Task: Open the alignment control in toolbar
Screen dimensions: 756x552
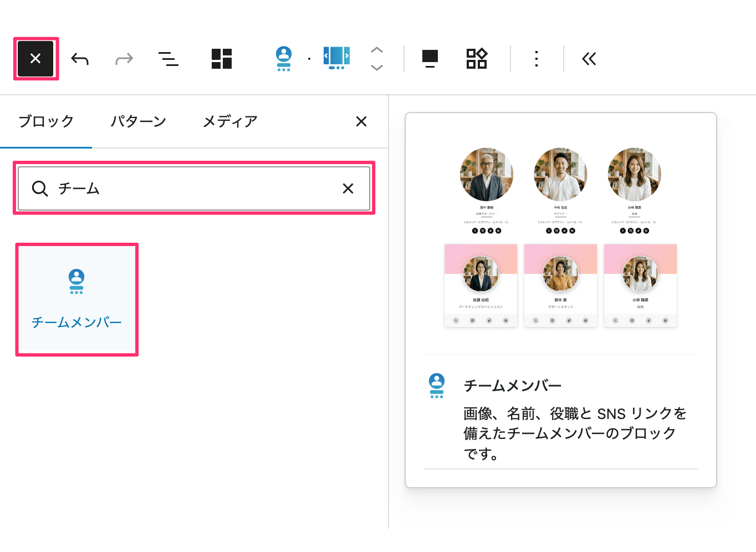Action: (x=430, y=59)
